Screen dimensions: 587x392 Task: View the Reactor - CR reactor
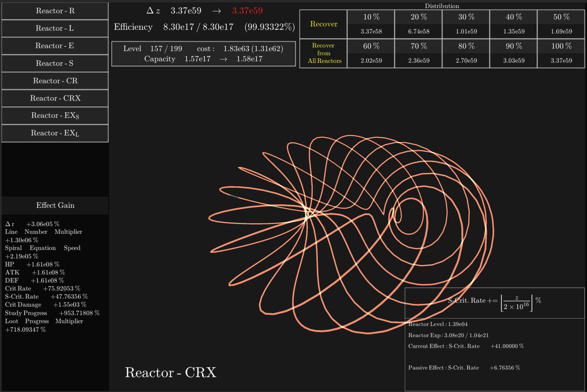[55, 81]
